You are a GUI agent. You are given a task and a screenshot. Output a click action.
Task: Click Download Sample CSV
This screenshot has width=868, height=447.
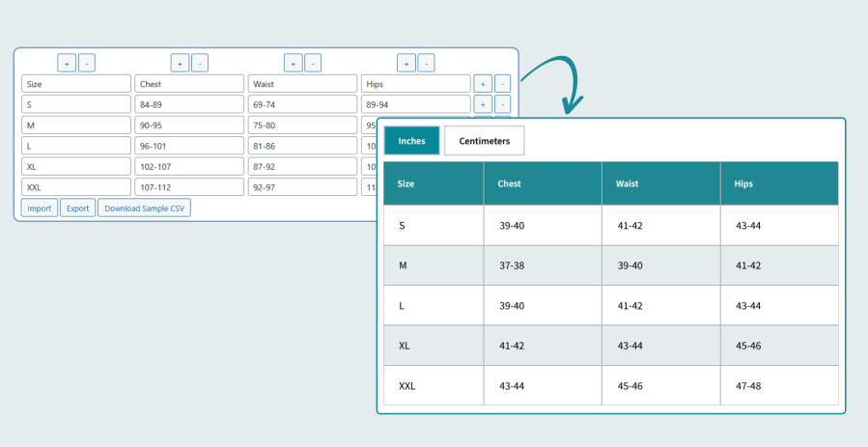pyautogui.click(x=145, y=208)
